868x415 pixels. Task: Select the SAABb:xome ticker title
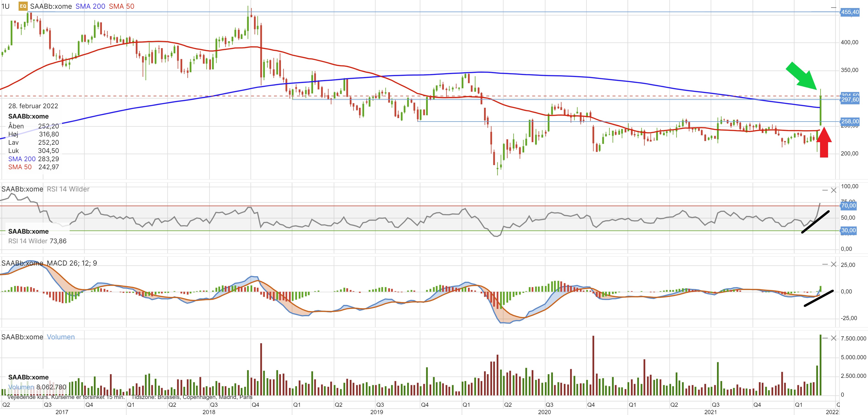[51, 6]
